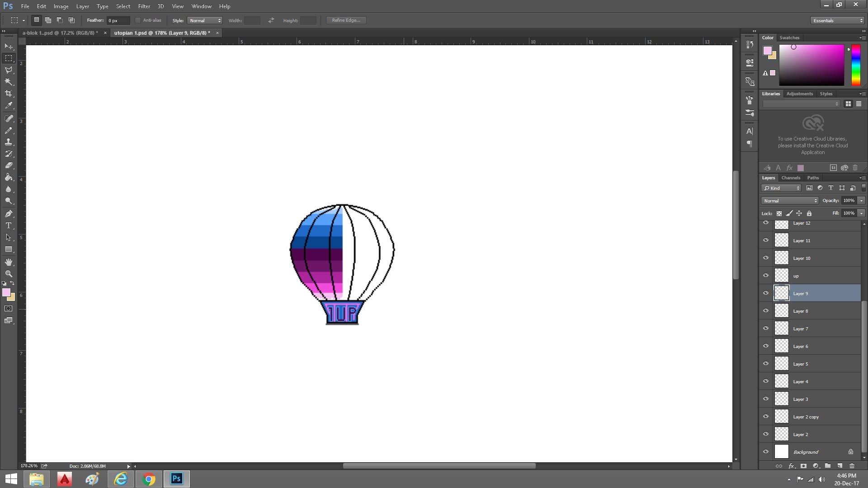Viewport: 868px width, 488px height.
Task: Select the Eraser tool
Action: (x=9, y=165)
